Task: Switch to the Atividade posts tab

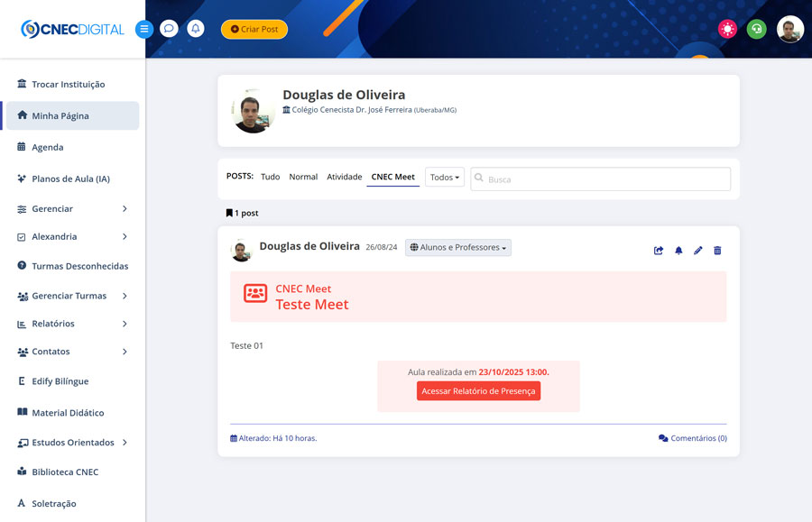Action: 344,177
